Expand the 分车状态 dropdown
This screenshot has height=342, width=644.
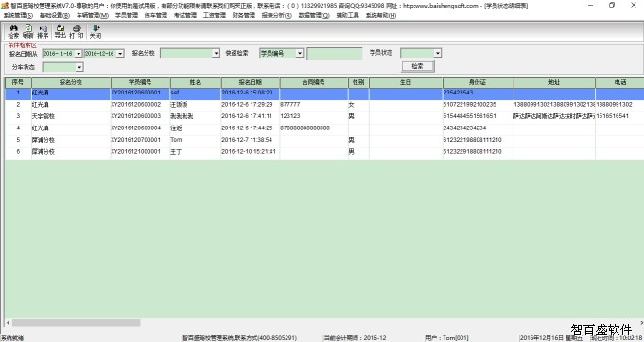click(x=79, y=67)
